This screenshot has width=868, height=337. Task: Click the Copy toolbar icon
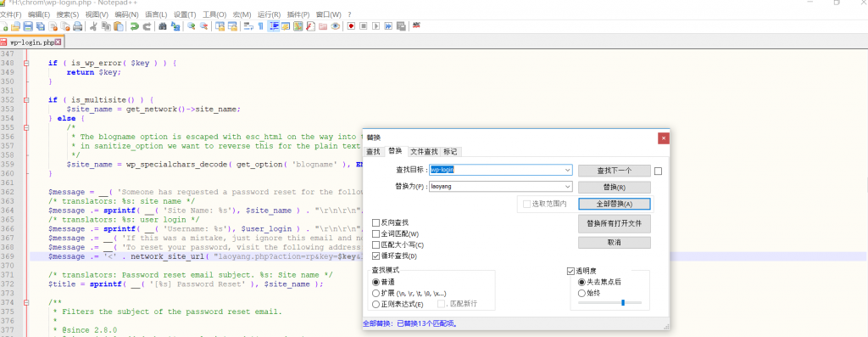106,26
